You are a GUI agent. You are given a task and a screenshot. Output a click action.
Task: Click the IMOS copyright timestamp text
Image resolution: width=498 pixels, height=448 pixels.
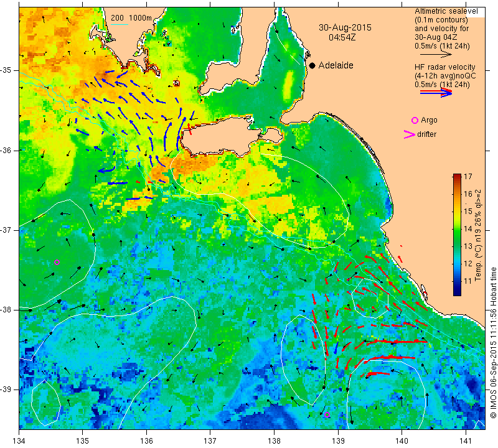493,343
